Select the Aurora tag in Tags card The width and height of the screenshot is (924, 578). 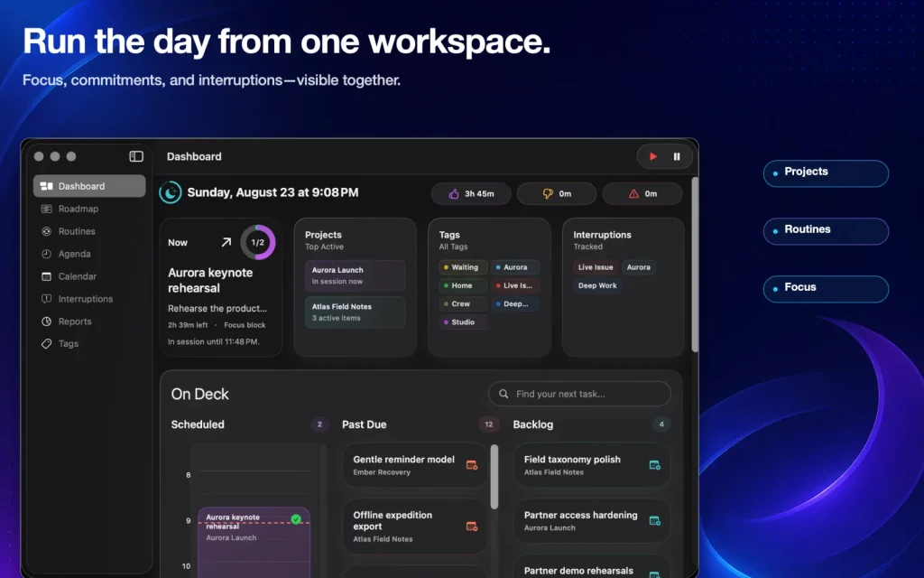[x=515, y=267]
